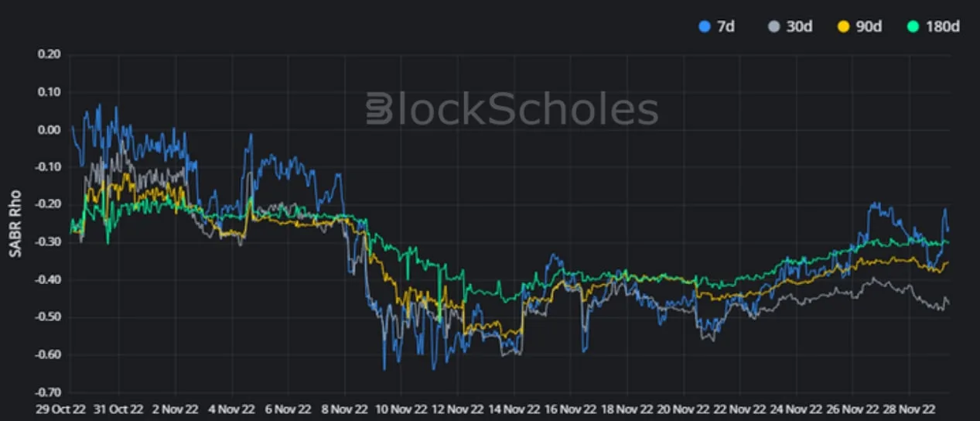
Task: Toggle the 30d series legend label
Action: (800, 26)
